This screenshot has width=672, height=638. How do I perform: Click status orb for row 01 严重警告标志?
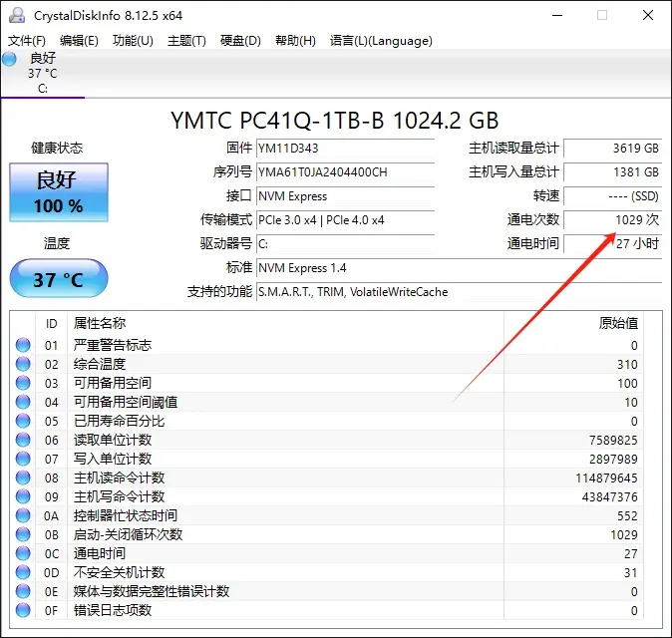point(23,345)
